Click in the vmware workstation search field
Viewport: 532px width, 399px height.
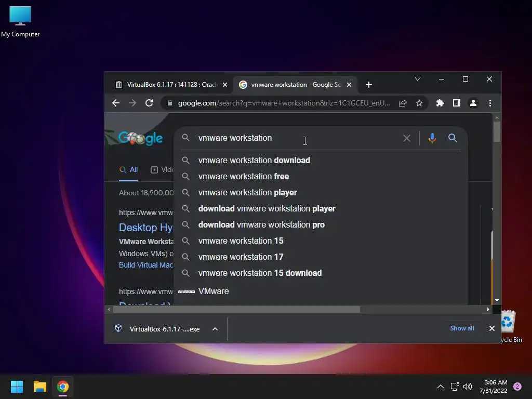point(295,138)
